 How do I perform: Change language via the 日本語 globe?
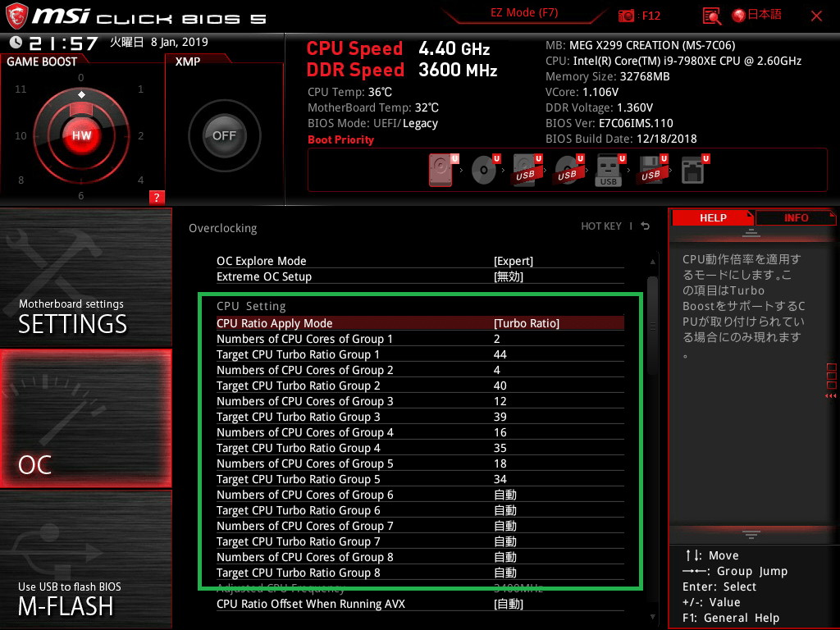click(757, 15)
